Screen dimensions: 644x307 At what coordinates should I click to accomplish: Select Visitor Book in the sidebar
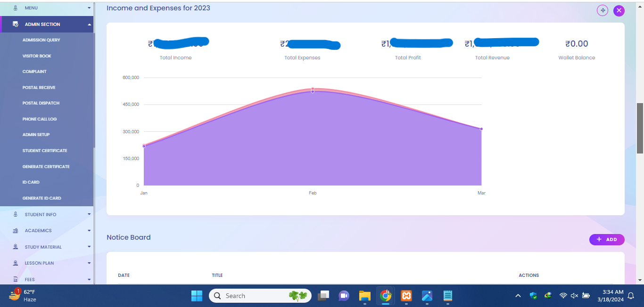pyautogui.click(x=37, y=56)
